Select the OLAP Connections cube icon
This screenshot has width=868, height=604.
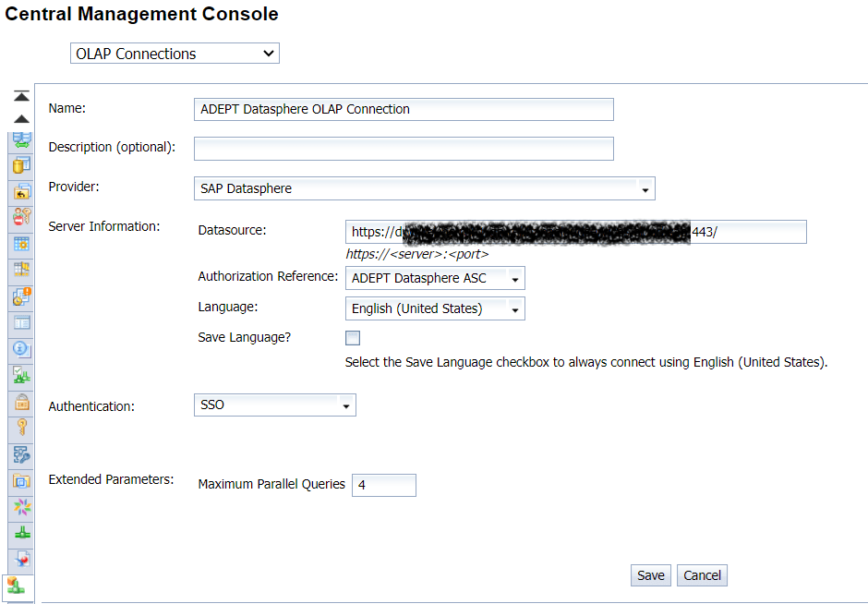[17, 586]
